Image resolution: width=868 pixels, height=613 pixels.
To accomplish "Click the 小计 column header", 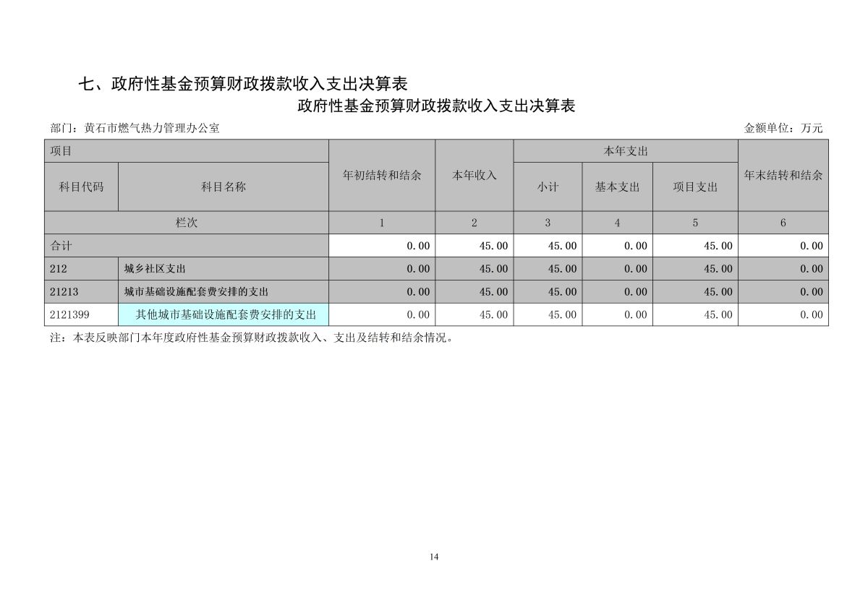I will [x=548, y=187].
